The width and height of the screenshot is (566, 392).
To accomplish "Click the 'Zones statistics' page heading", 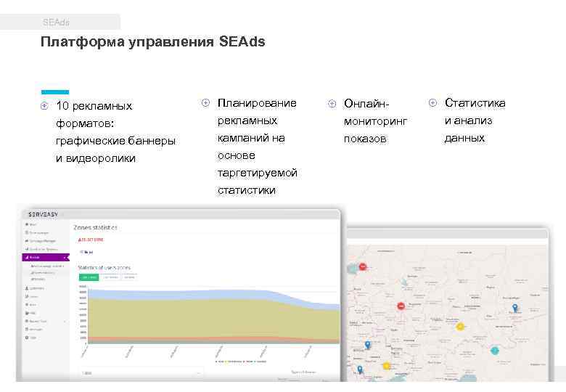I will [95, 227].
